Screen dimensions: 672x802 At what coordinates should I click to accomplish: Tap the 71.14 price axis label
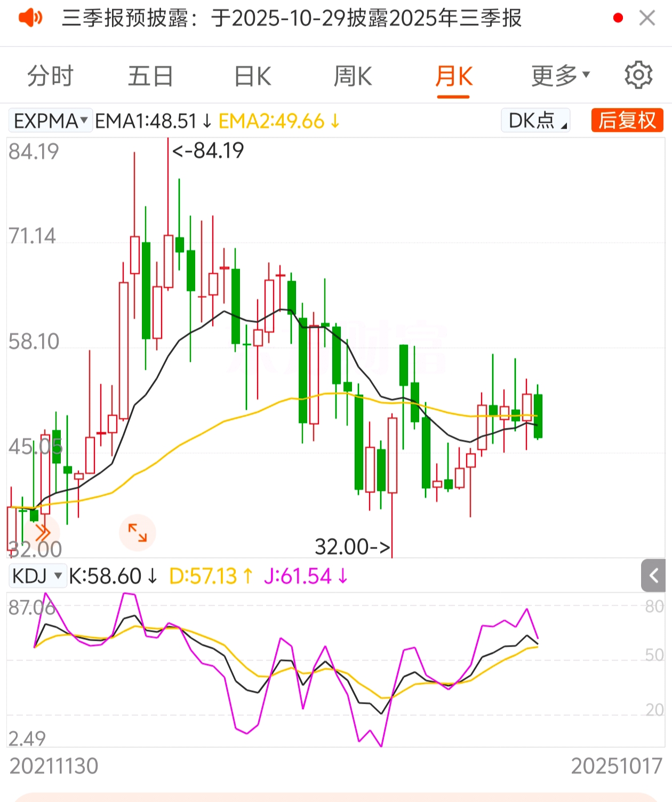point(32,236)
